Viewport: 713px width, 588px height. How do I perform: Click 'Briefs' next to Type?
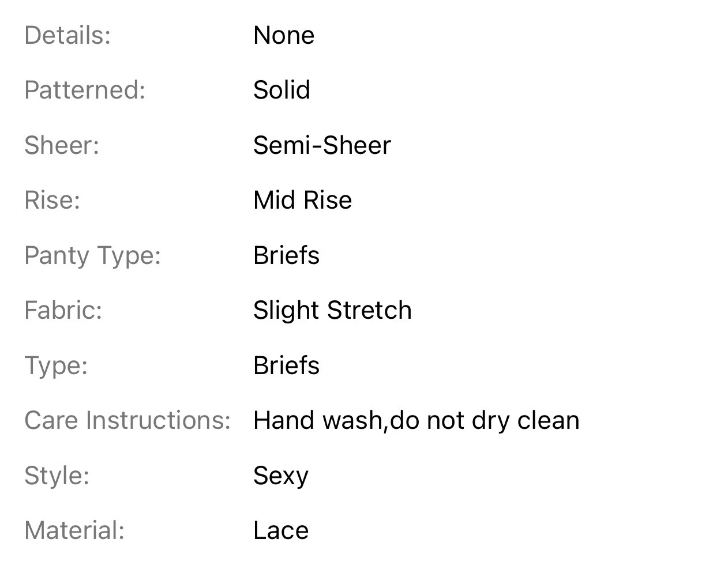pyautogui.click(x=286, y=365)
